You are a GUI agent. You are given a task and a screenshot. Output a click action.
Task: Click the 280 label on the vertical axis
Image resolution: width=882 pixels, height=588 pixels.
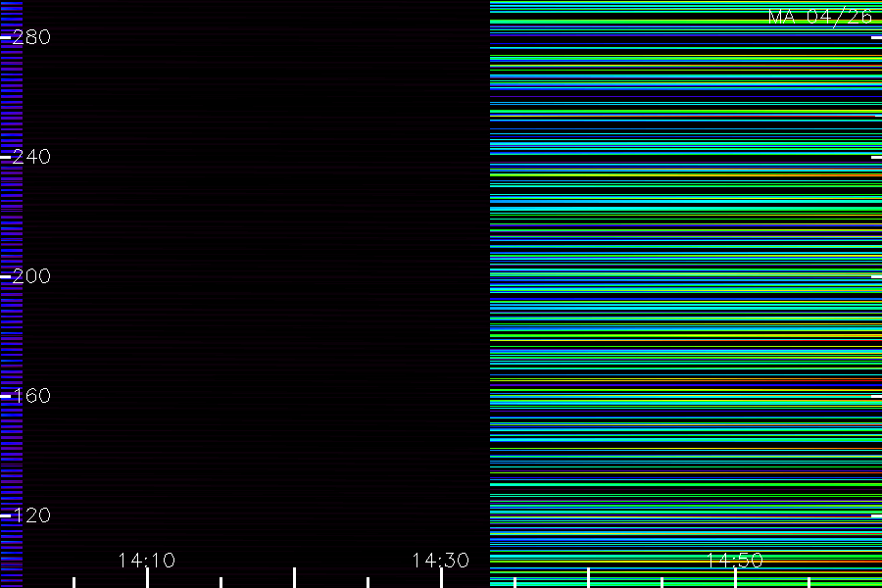pos(31,37)
